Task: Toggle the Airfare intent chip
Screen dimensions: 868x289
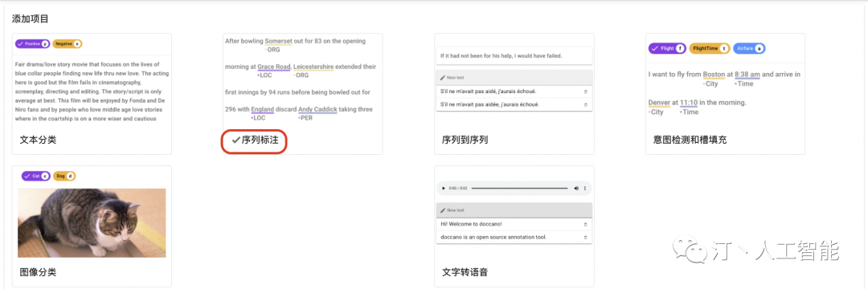Action: click(x=750, y=49)
